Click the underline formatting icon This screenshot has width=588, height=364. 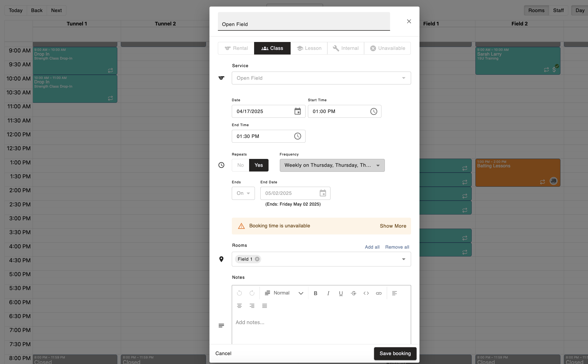(x=341, y=293)
